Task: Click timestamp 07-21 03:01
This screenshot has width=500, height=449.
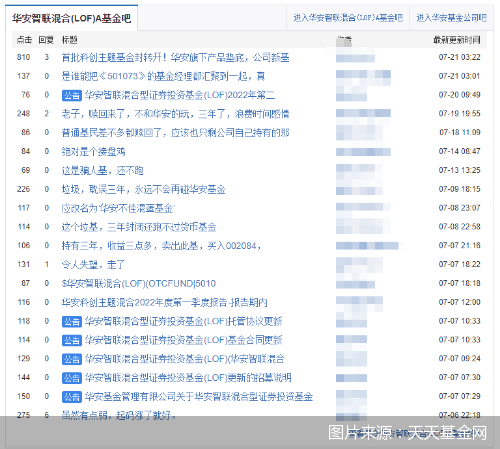Action: coord(459,76)
